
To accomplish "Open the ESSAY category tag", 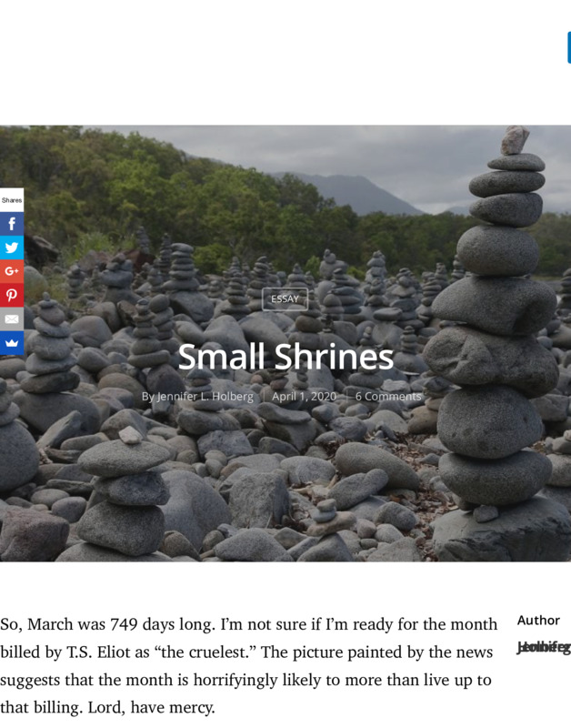I will pos(285,299).
